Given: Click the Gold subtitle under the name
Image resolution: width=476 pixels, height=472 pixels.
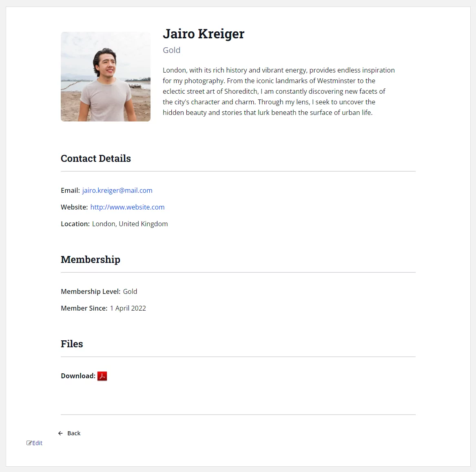Looking at the screenshot, I should (x=172, y=50).
